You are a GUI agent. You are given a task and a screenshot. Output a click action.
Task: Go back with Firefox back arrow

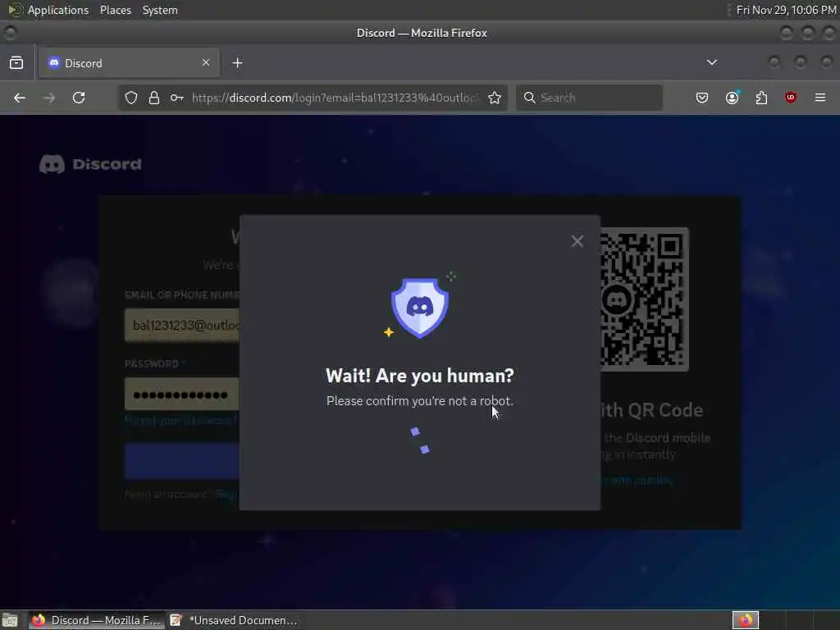[x=20, y=98]
